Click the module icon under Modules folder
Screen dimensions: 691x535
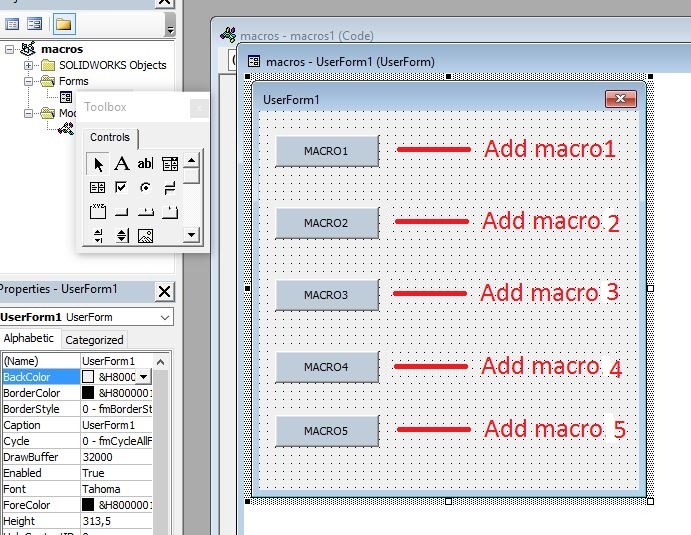66,129
